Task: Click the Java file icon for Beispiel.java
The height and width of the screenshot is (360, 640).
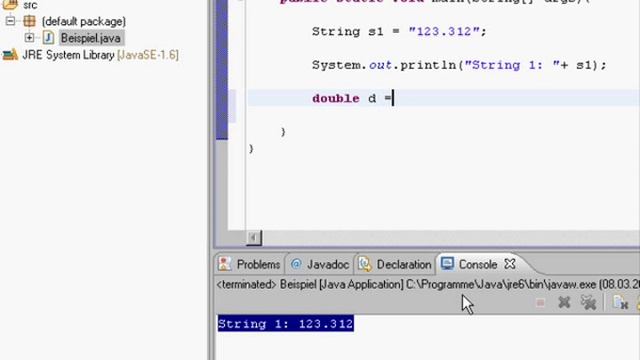Action: [48, 38]
